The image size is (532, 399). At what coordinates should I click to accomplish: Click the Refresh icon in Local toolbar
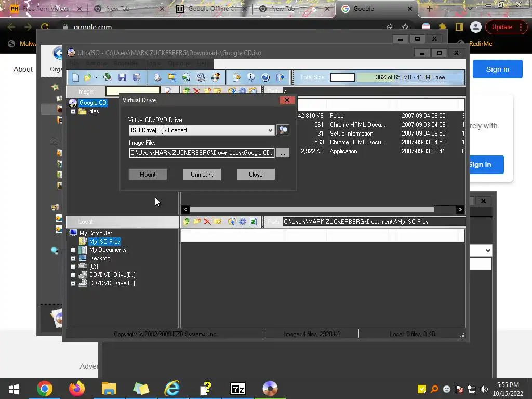[253, 222]
